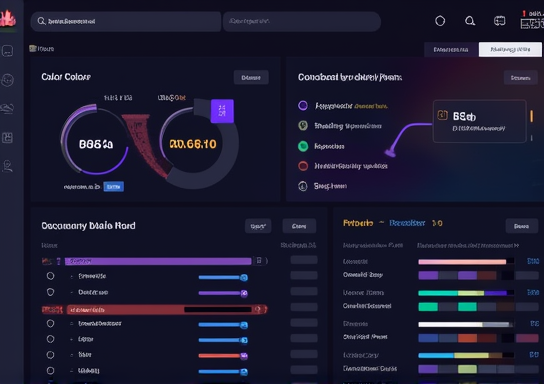Toggle the grey pill in last visible list row
This screenshot has width=544, height=384.
[x=304, y=370]
